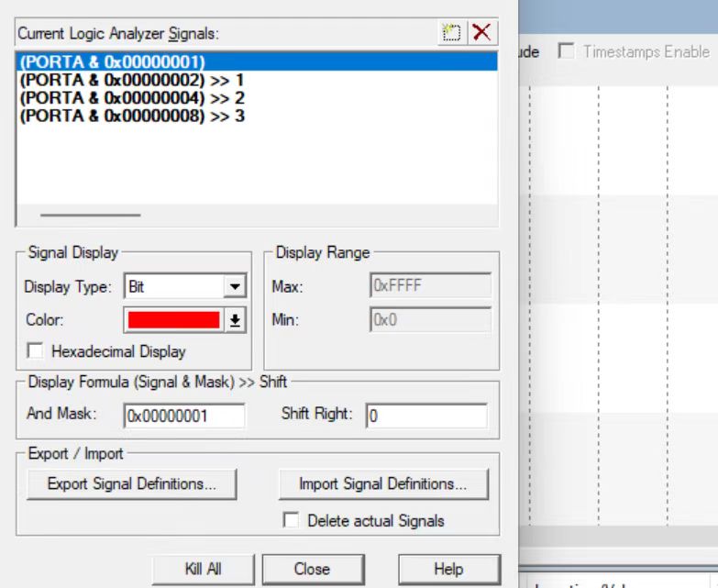Delete selected signal with red X icon

click(x=482, y=32)
